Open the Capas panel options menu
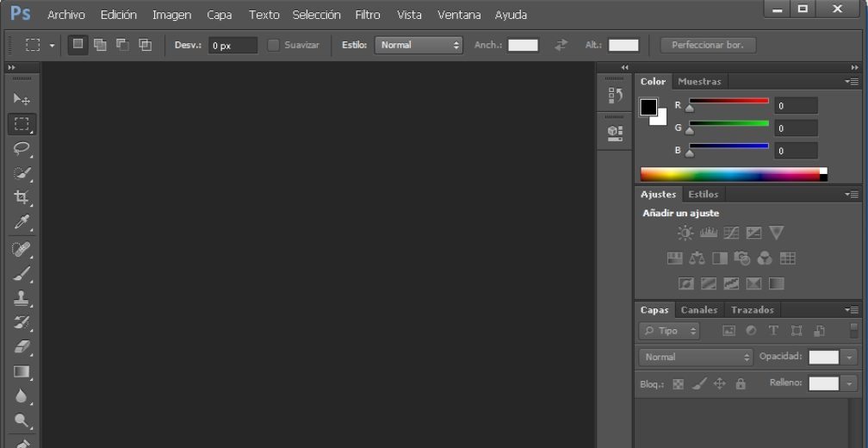Image resolution: width=868 pixels, height=448 pixels. point(852,309)
